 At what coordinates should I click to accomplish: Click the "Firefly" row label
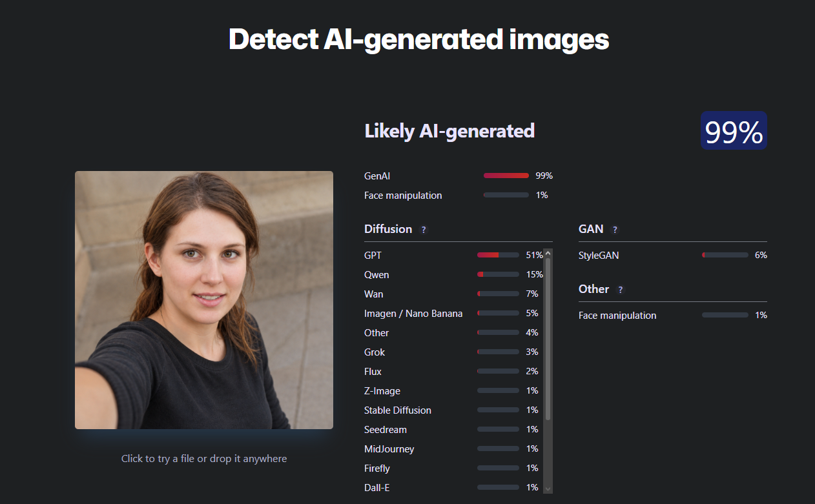pyautogui.click(x=377, y=469)
